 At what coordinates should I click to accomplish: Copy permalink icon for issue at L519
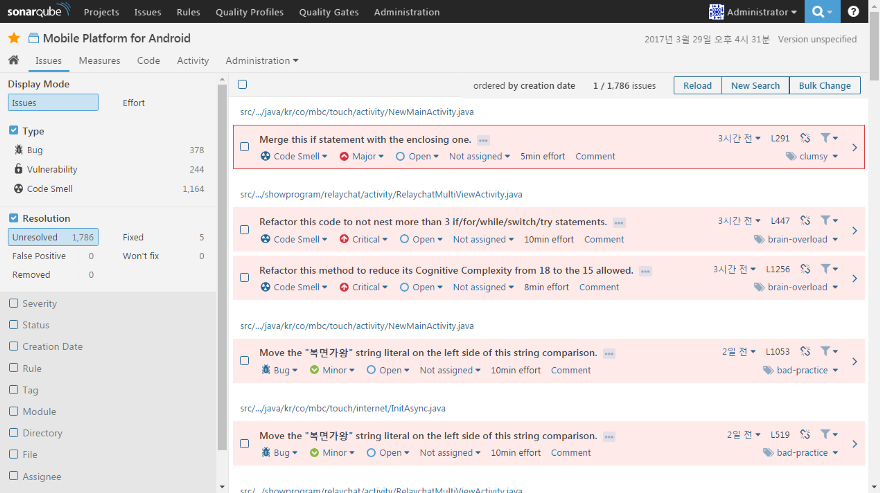coord(805,435)
